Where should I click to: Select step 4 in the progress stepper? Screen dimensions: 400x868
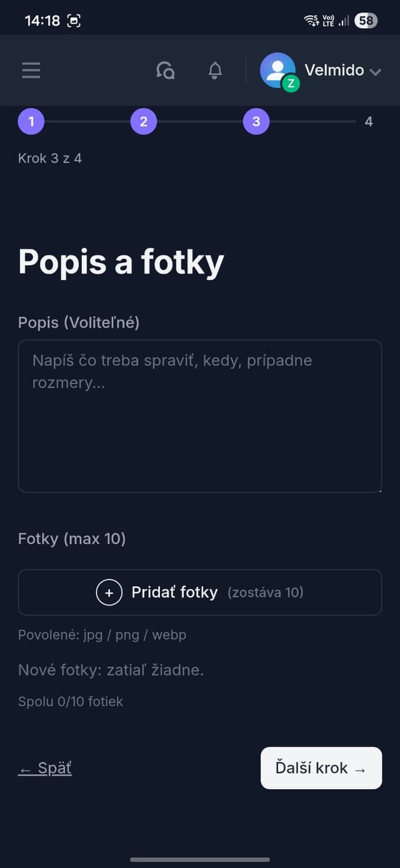coord(369,121)
